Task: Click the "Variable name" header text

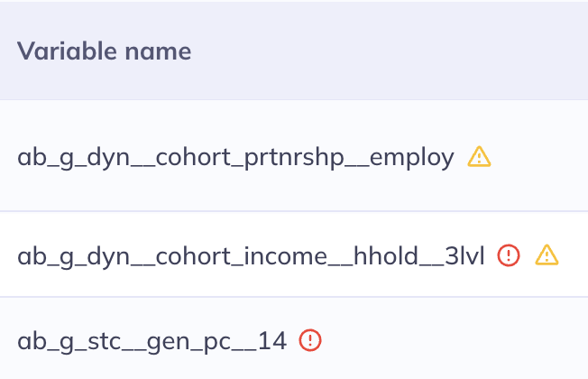Action: 105,51
